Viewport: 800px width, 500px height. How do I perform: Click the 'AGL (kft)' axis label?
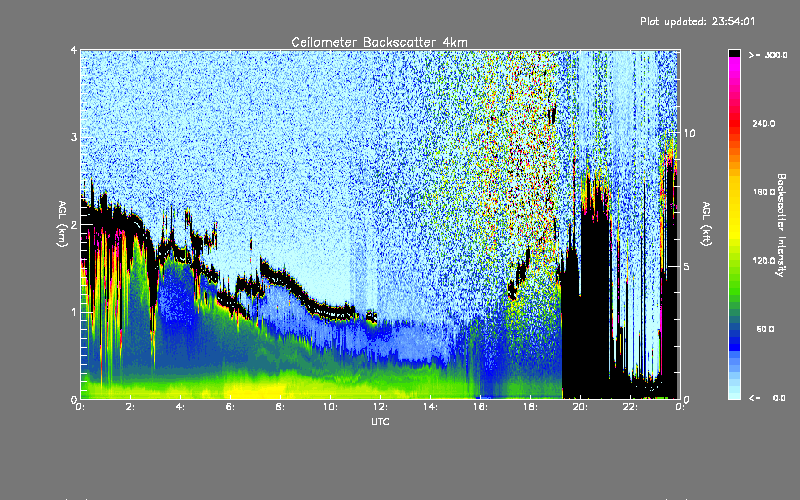[x=707, y=224]
